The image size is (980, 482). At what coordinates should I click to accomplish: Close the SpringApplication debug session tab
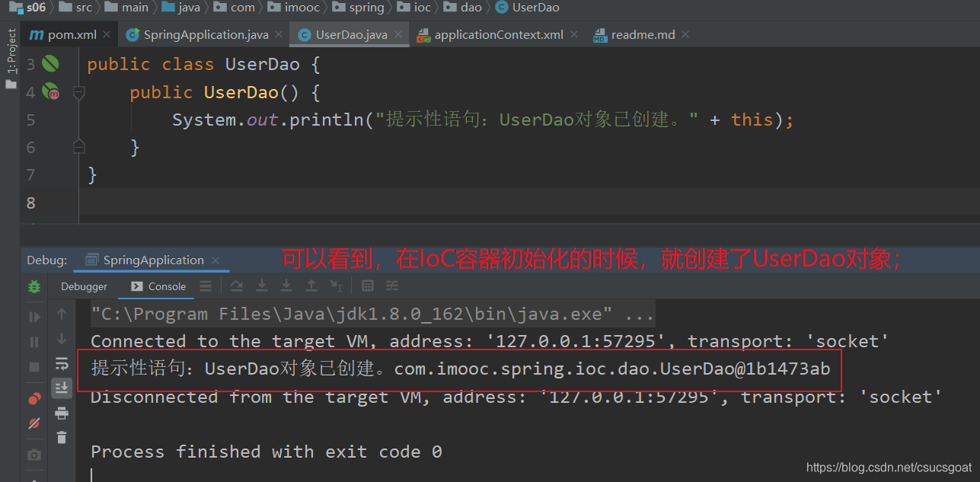pyautogui.click(x=215, y=260)
